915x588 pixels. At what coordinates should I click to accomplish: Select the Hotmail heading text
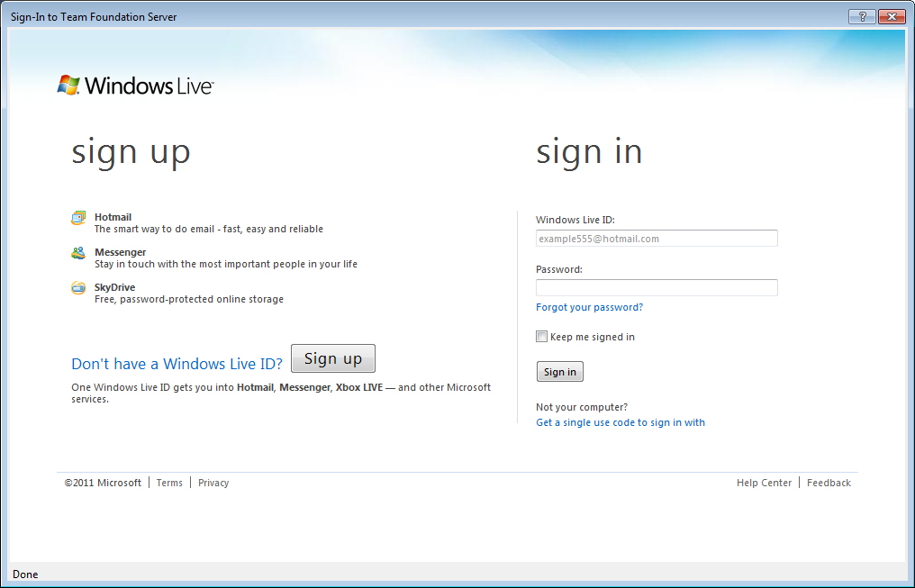click(113, 217)
